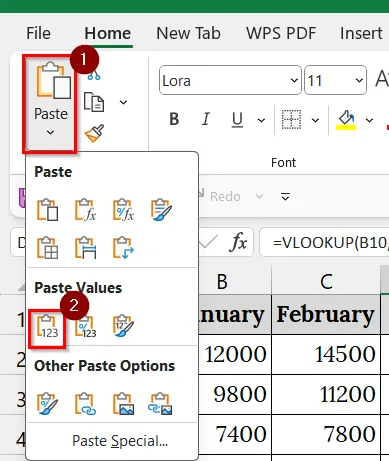This screenshot has height=461, width=389.
Task: Choose the default Paste option icon
Action: (47, 210)
